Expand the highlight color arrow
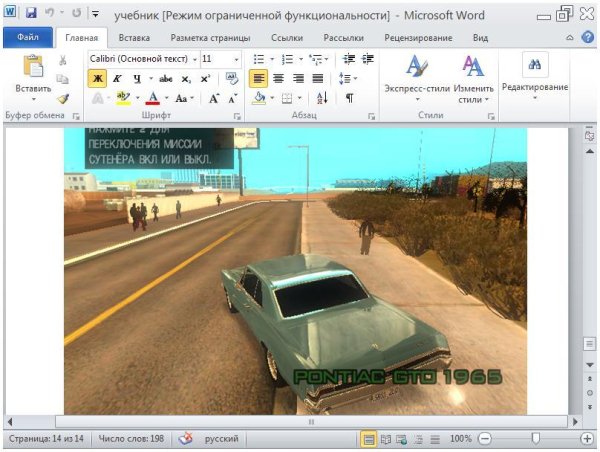The width and height of the screenshot is (600, 452). tap(137, 98)
